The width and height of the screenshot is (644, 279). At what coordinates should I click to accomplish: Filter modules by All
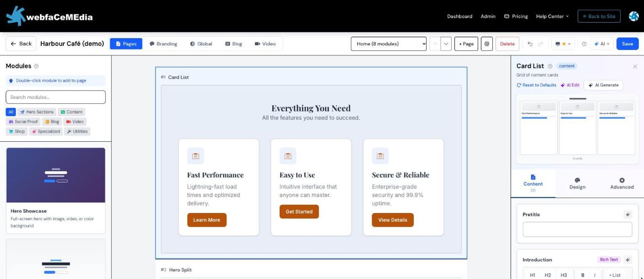point(11,112)
